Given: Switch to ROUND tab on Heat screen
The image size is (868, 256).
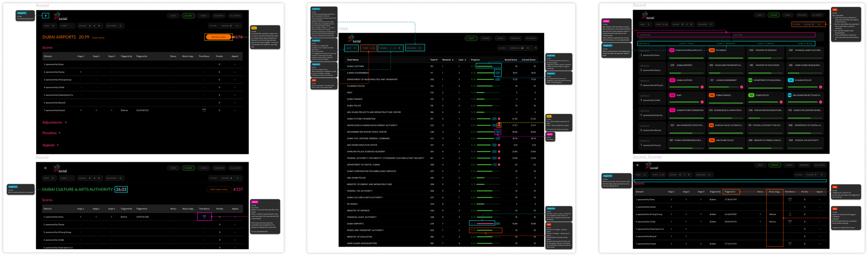Looking at the screenshot, I should [485, 38].
